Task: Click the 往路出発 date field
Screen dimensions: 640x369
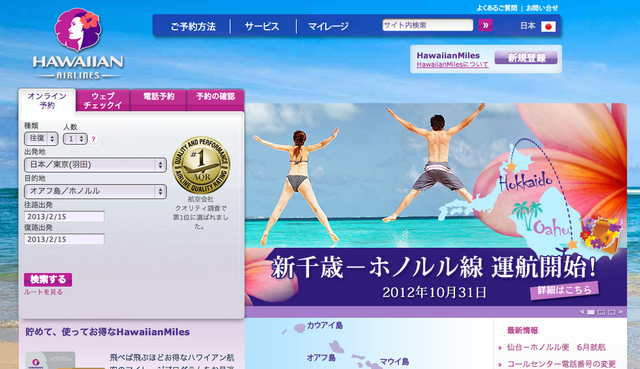Action: (x=64, y=216)
